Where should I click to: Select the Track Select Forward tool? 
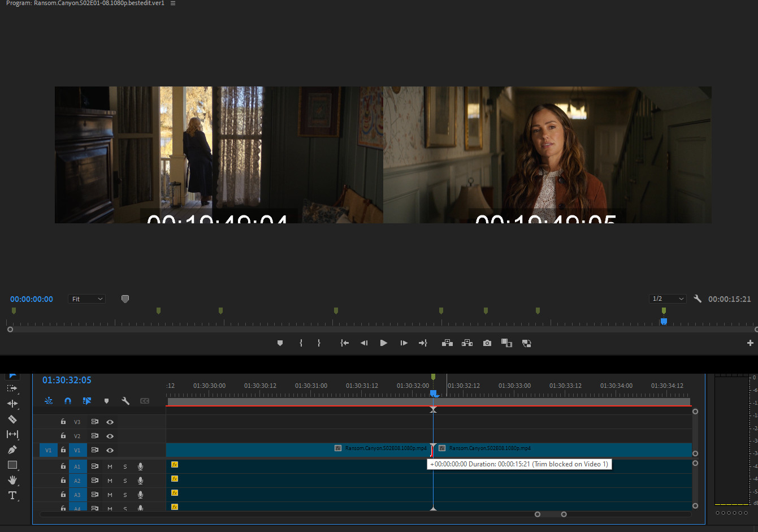12,388
